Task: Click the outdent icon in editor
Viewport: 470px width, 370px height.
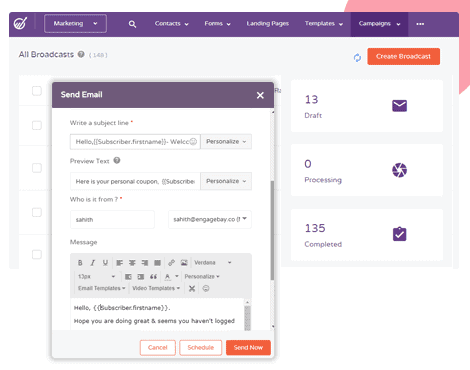Action: pos(128,277)
